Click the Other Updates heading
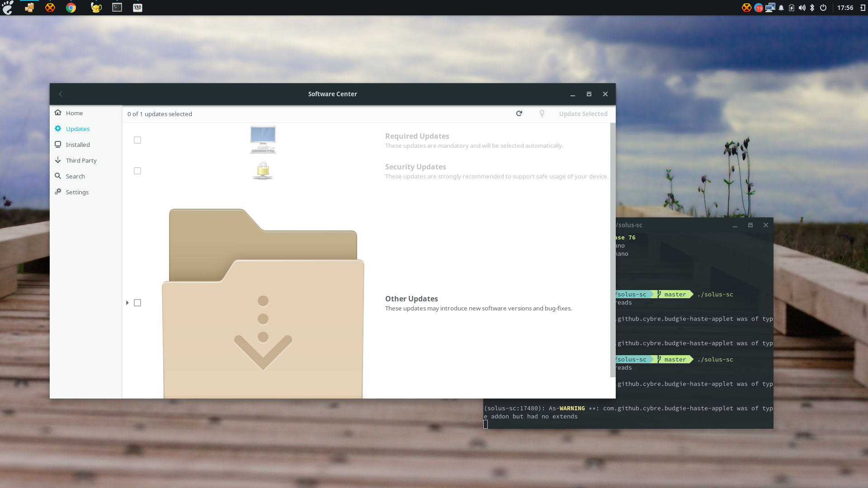Viewport: 868px width, 488px height. tap(411, 299)
